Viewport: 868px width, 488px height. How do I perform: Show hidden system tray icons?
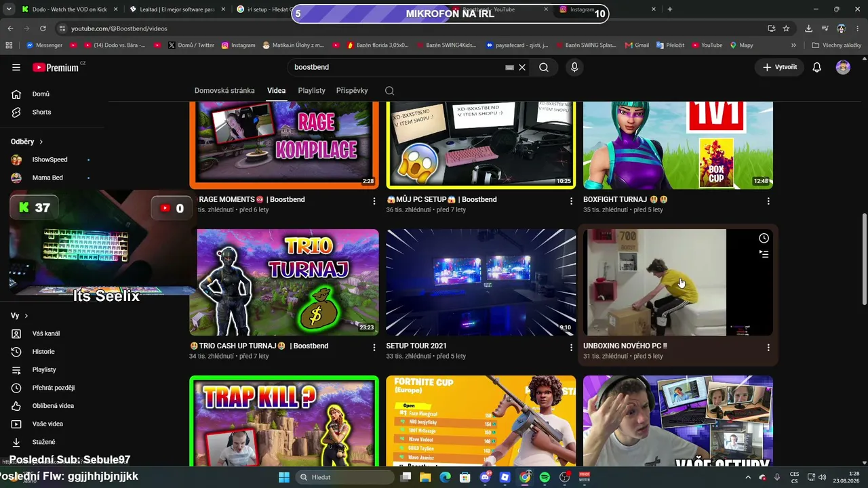point(749,477)
